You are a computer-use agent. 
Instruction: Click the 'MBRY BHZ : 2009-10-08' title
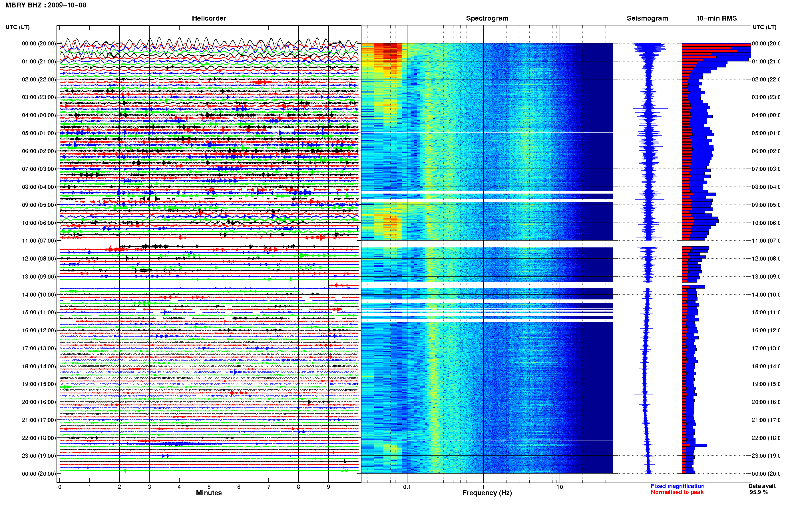(x=46, y=5)
